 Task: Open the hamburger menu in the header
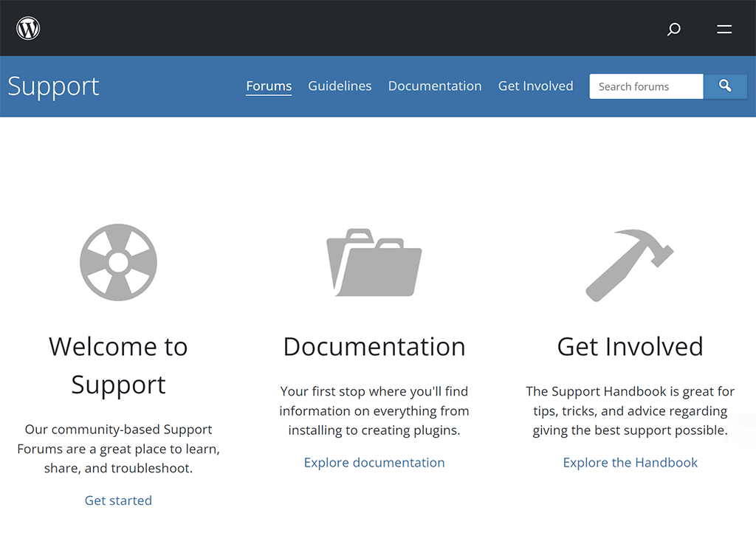[x=724, y=30]
